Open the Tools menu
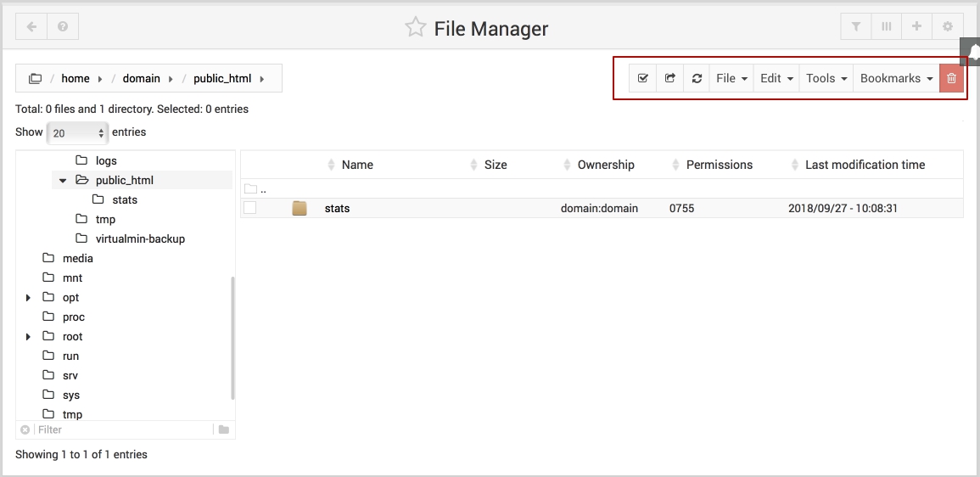This screenshot has height=477, width=980. tap(826, 78)
